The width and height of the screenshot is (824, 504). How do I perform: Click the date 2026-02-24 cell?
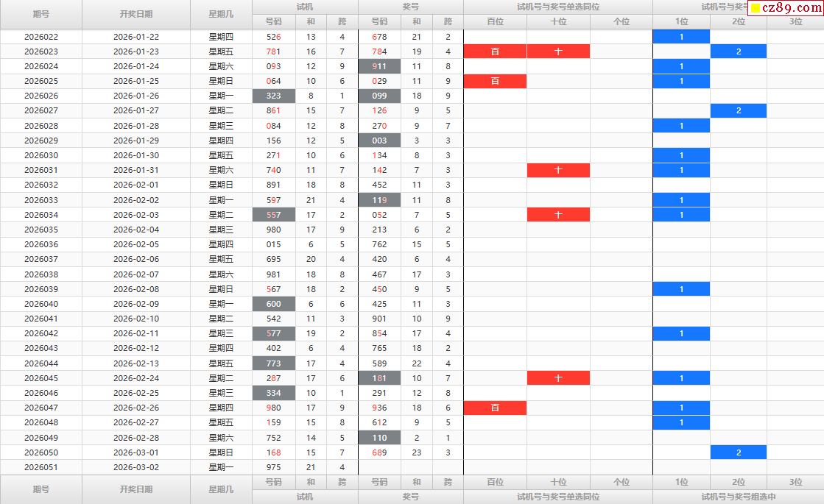click(x=136, y=378)
